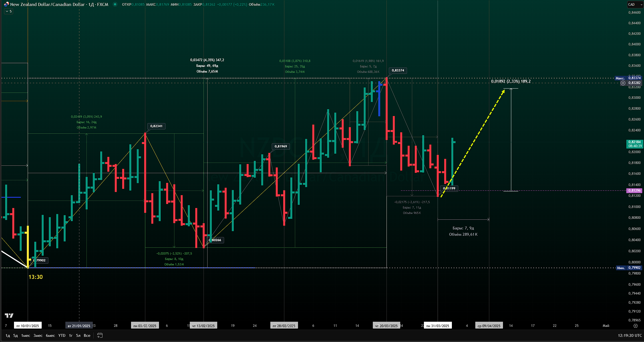
Task: Select the 5л time range
Action: click(78, 335)
